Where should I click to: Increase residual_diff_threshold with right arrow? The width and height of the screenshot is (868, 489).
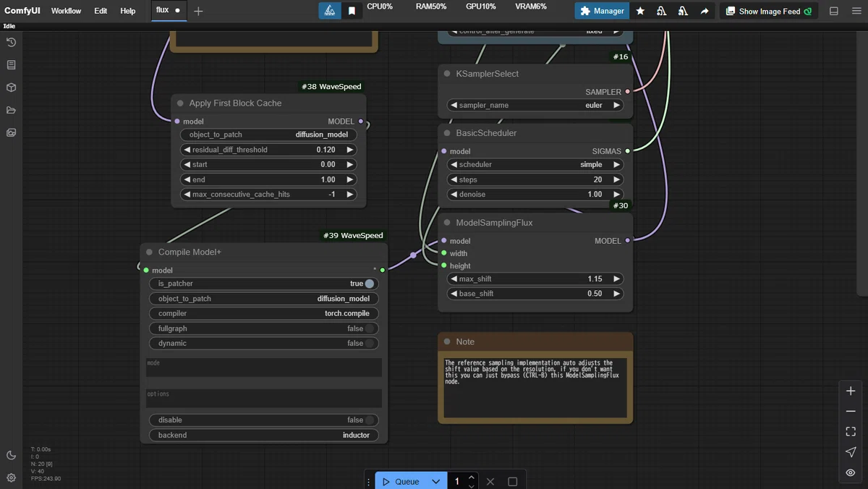coord(349,150)
